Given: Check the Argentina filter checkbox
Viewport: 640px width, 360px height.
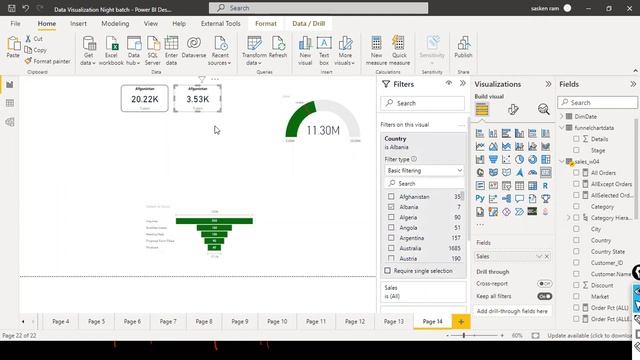Looking at the screenshot, I should 391,238.
